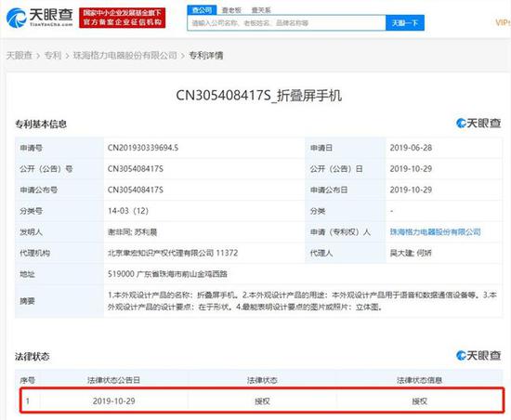Viewport: 511px width, 420px height.
Task: Click the 法律状态公告日 column header
Action: point(113,380)
